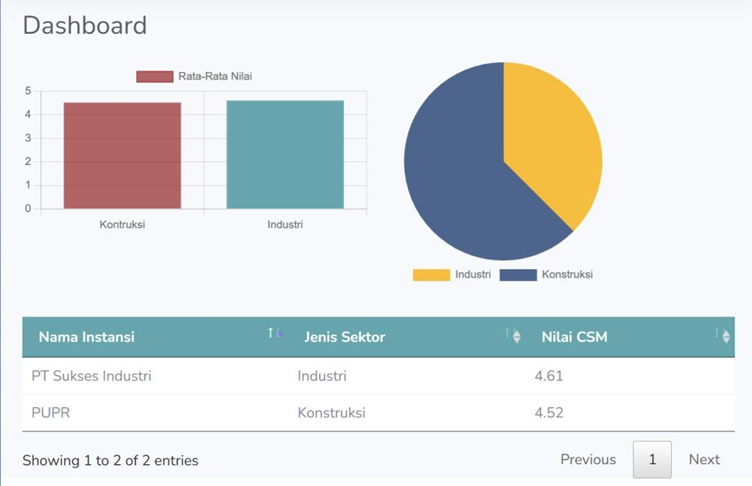
Task: Click the sort arrows in Nilai CSM column
Action: tap(724, 336)
